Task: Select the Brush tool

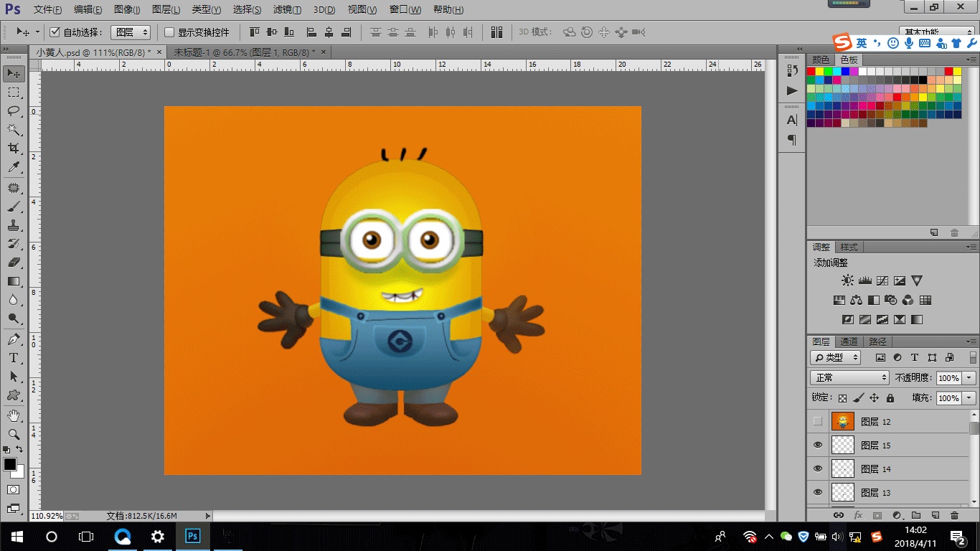Action: coord(14,207)
